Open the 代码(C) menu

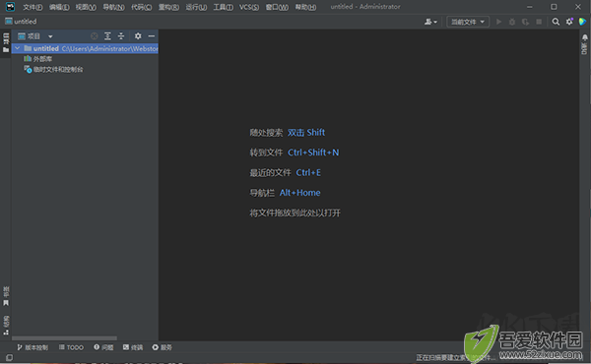[x=141, y=7]
